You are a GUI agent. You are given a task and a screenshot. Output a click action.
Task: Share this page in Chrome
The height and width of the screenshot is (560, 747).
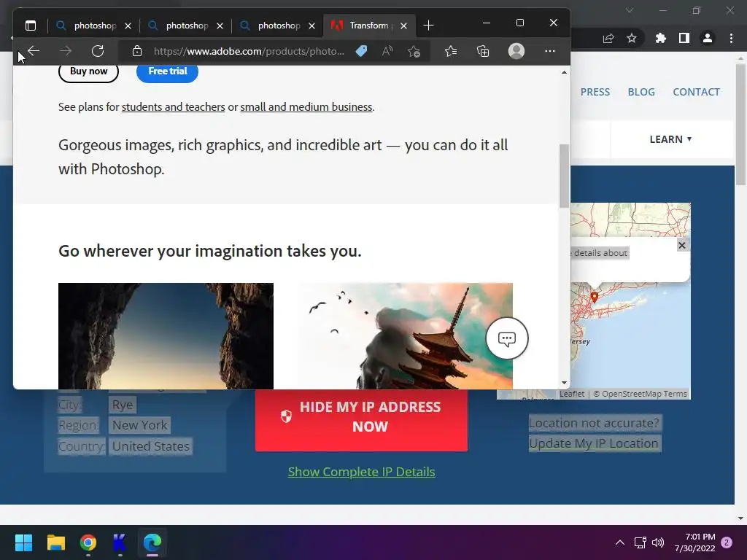[608, 39]
